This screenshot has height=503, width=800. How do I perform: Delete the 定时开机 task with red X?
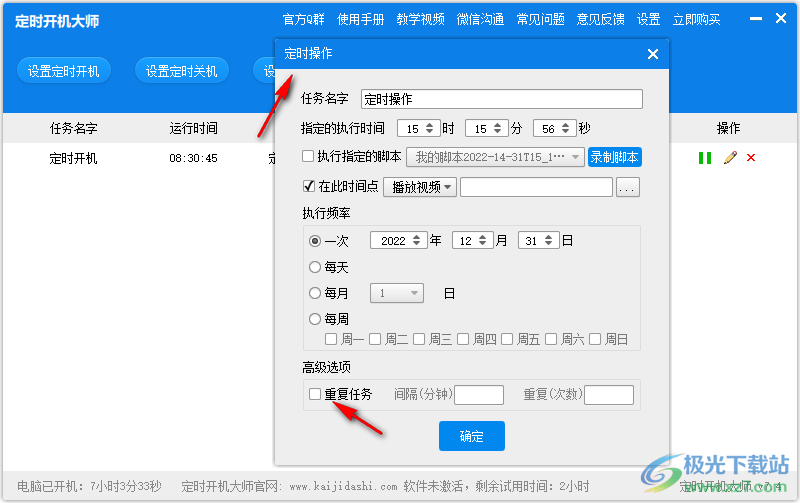pyautogui.click(x=751, y=158)
